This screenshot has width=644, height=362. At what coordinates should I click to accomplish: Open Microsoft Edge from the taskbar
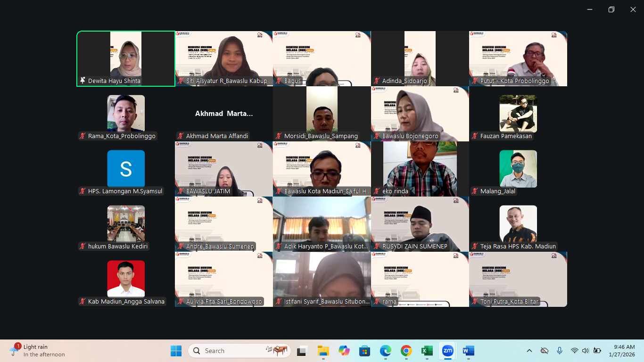point(385,351)
